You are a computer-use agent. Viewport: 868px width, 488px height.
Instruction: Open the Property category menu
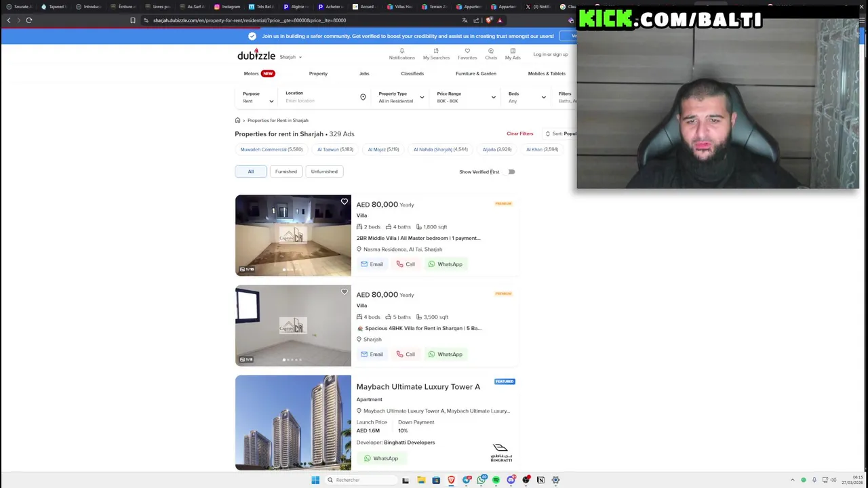[318, 73]
